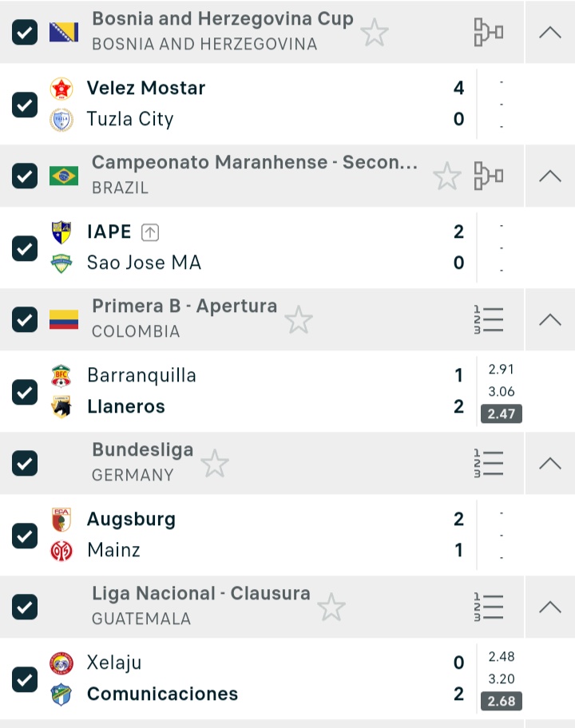Click the 2.68 odds for Comunicaciones
The image size is (575, 728).
502,701
